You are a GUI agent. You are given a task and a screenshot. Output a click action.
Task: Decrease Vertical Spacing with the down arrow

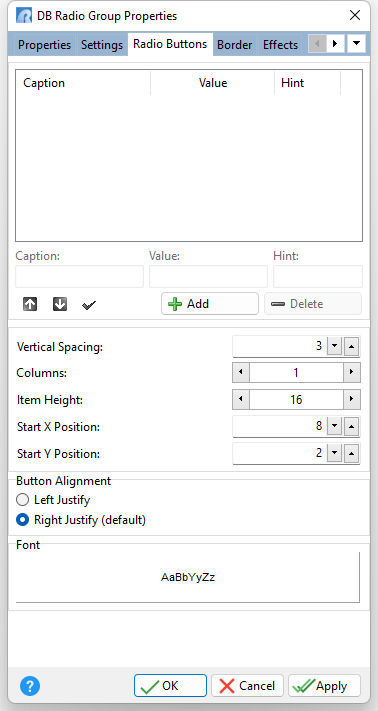pyautogui.click(x=334, y=347)
